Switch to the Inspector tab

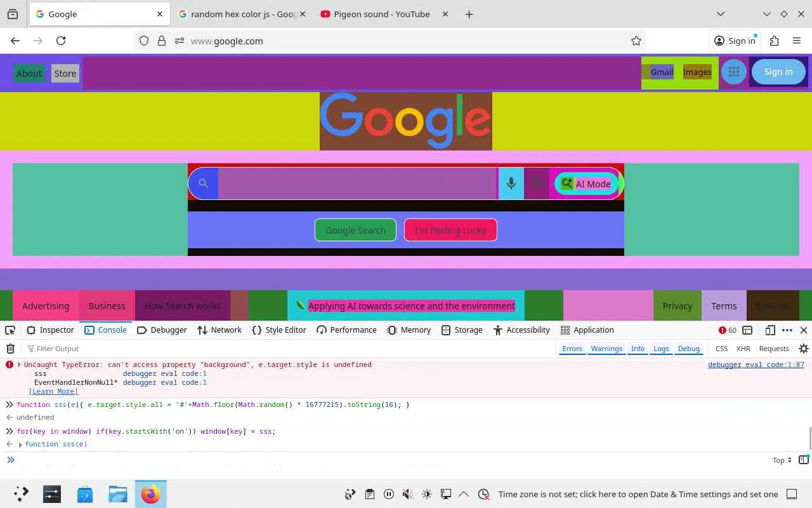click(51, 330)
